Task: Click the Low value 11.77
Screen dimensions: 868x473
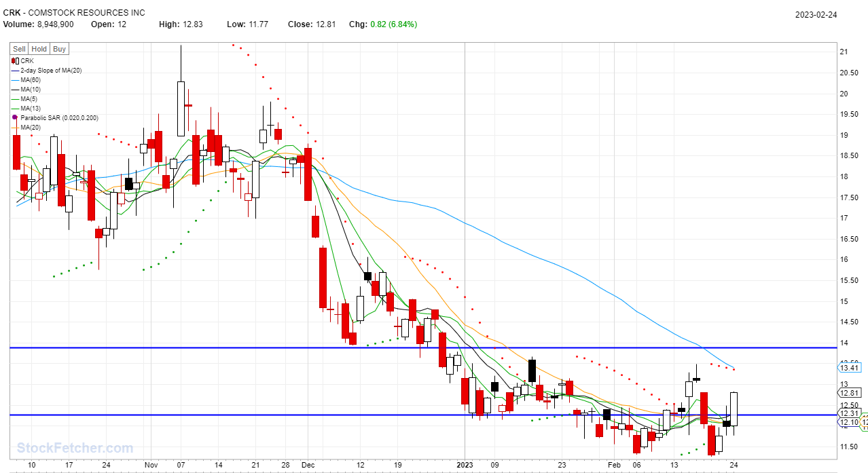Action: (x=258, y=24)
